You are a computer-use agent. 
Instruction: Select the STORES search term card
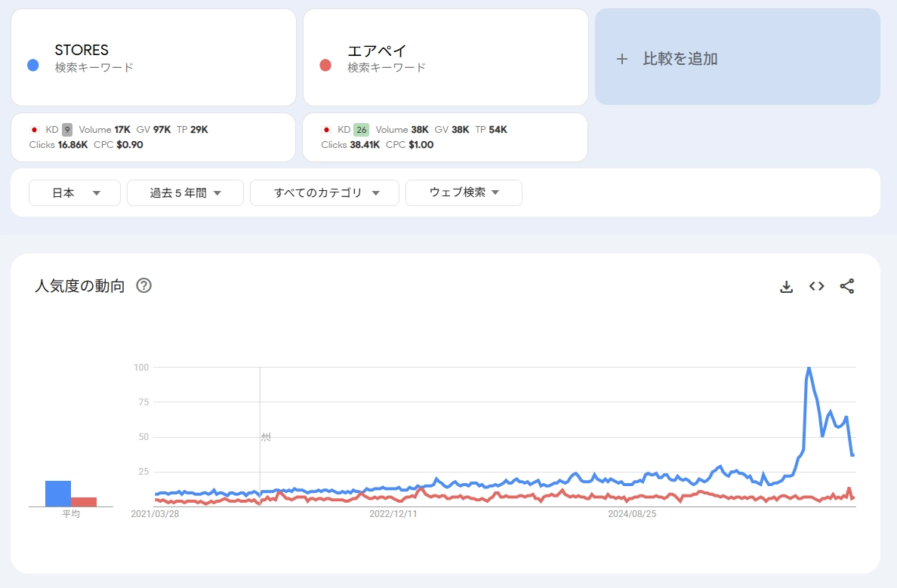[153, 57]
